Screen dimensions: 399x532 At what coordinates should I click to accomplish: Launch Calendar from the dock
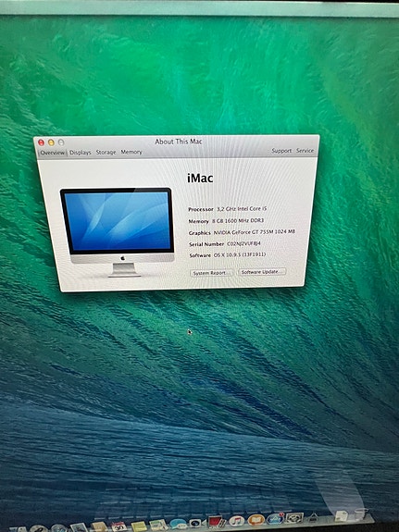click(119, 526)
